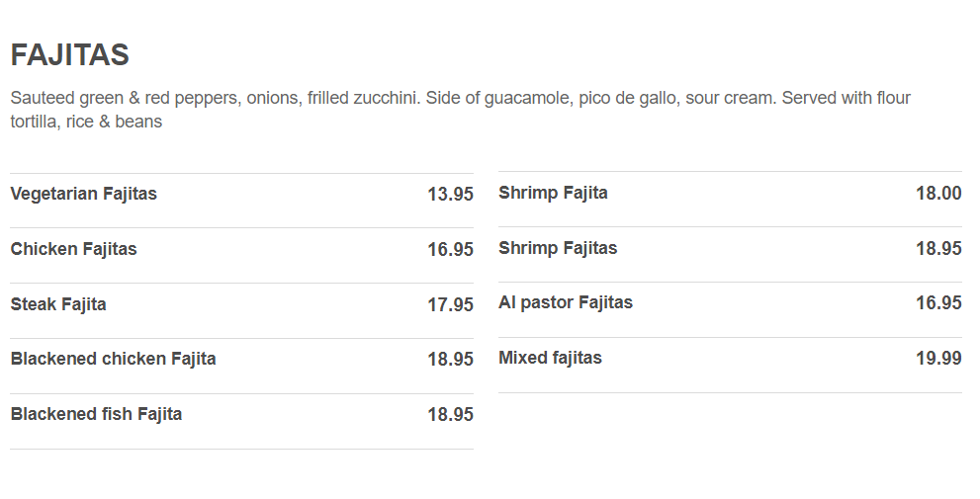Click the 16.95 price next to Chicken Fajitas
The height and width of the screenshot is (499, 980).
pyautogui.click(x=450, y=250)
